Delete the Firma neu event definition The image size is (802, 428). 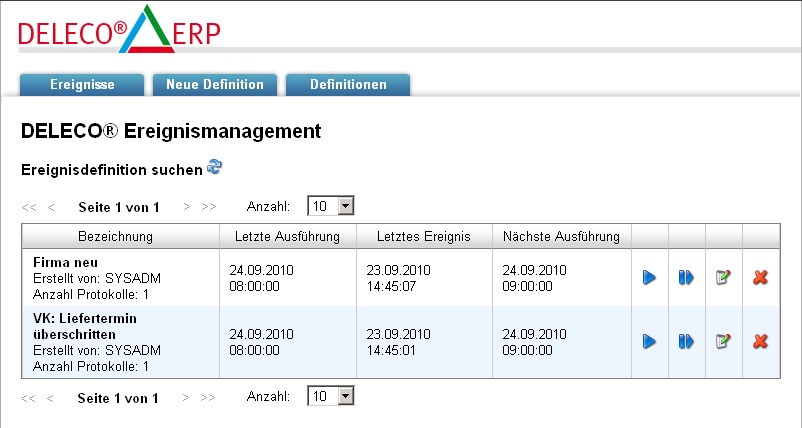point(760,277)
